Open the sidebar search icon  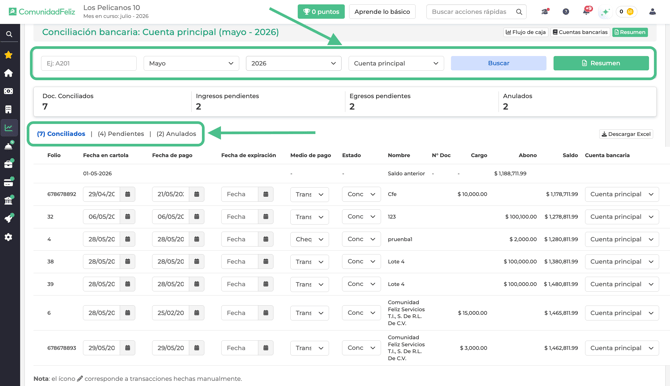(x=9, y=34)
